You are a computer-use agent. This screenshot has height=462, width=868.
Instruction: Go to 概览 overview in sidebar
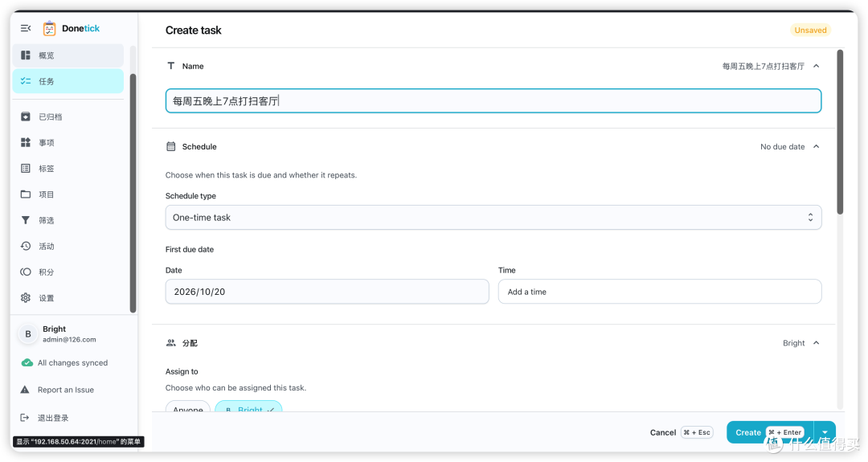[68, 55]
